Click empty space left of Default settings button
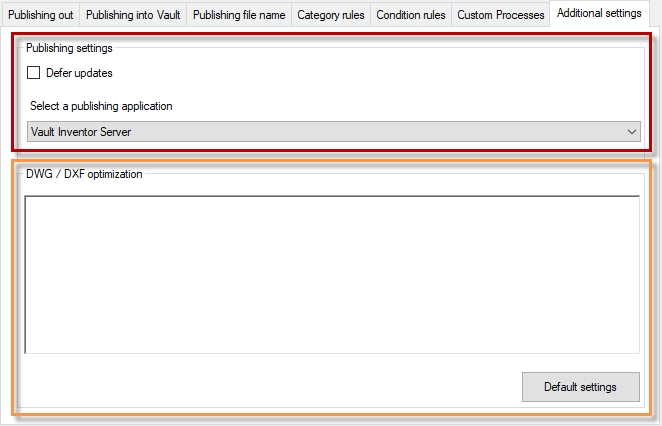The width and height of the screenshot is (662, 426). pyautogui.click(x=270, y=387)
